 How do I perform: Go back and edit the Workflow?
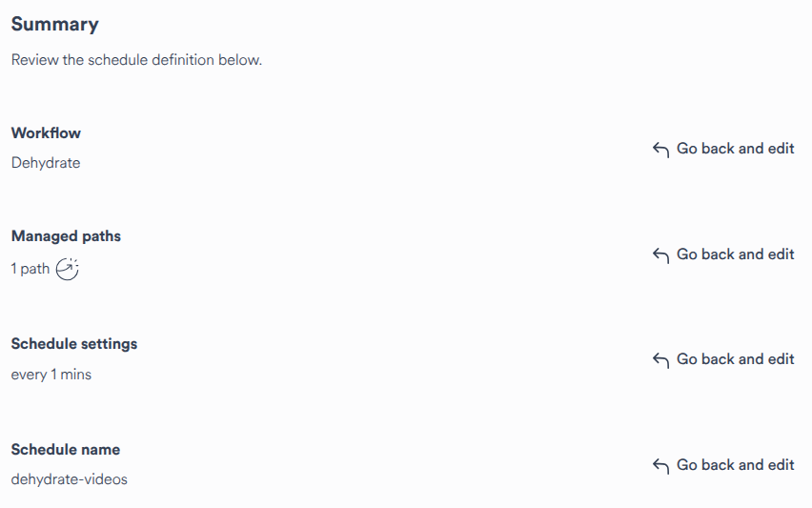point(735,149)
